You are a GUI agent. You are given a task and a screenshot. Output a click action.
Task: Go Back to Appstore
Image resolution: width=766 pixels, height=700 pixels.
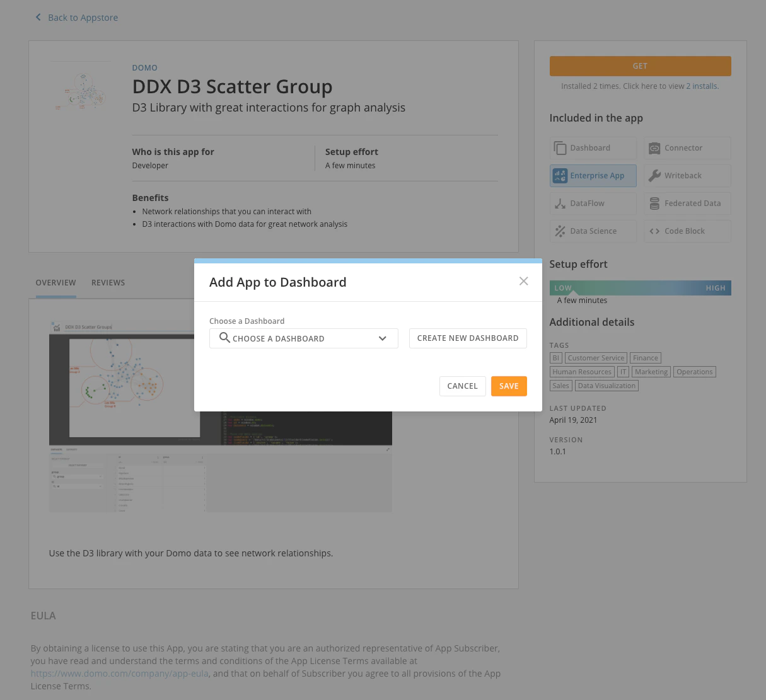pos(83,18)
